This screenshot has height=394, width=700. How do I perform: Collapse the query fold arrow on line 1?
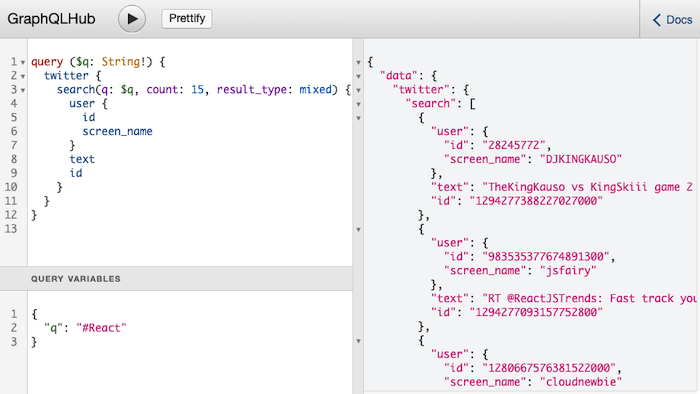(x=23, y=62)
